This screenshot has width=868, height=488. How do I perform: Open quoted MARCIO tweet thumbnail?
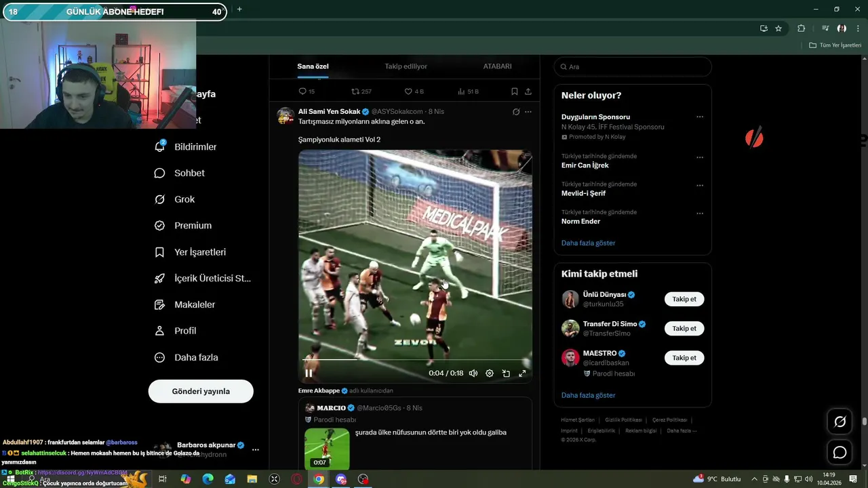(x=327, y=448)
